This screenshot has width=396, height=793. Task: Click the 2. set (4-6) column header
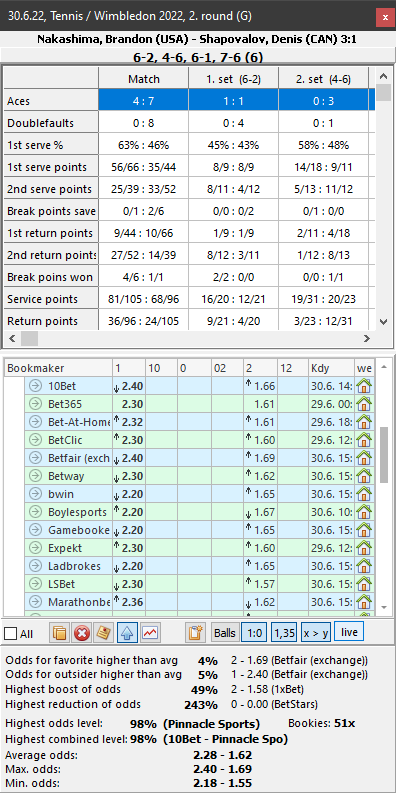[x=324, y=79]
